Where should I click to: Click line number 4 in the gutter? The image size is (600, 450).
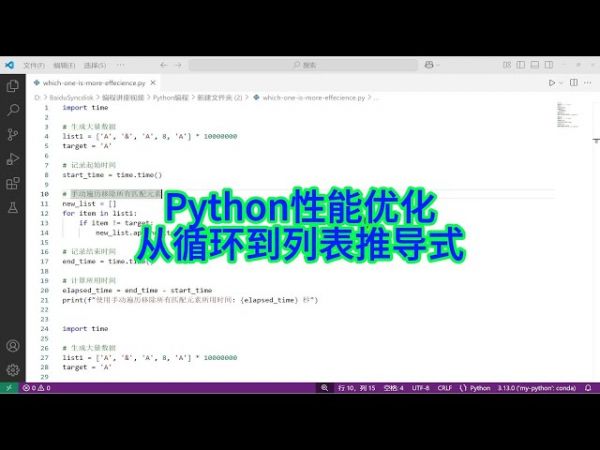[x=47, y=137]
